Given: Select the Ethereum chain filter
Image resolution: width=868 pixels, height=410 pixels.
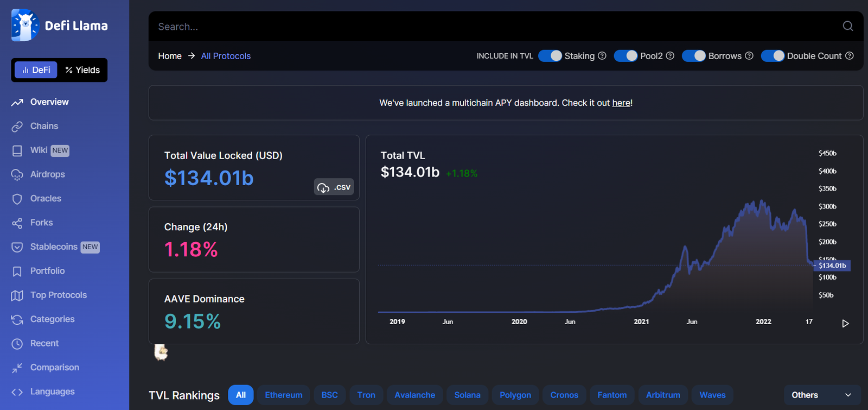Looking at the screenshot, I should [284, 395].
